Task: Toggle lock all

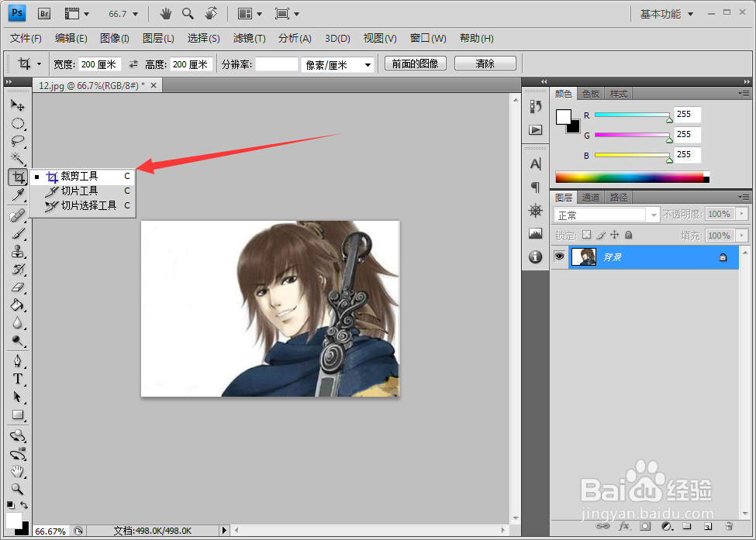Action: [x=628, y=235]
